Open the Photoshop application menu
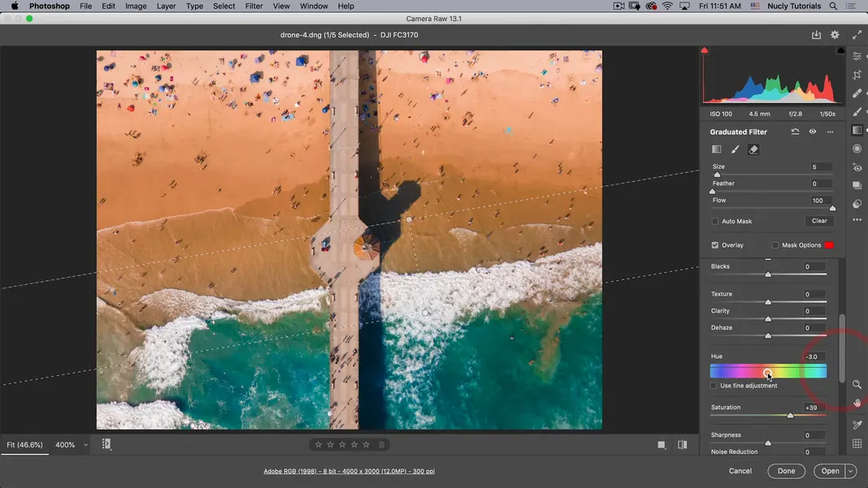The height and width of the screenshot is (488, 868). pos(50,6)
